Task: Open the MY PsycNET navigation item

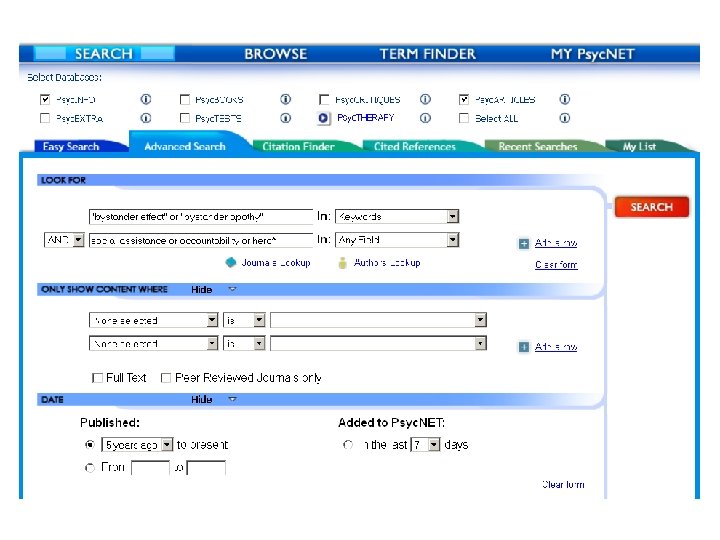Action: coord(592,54)
